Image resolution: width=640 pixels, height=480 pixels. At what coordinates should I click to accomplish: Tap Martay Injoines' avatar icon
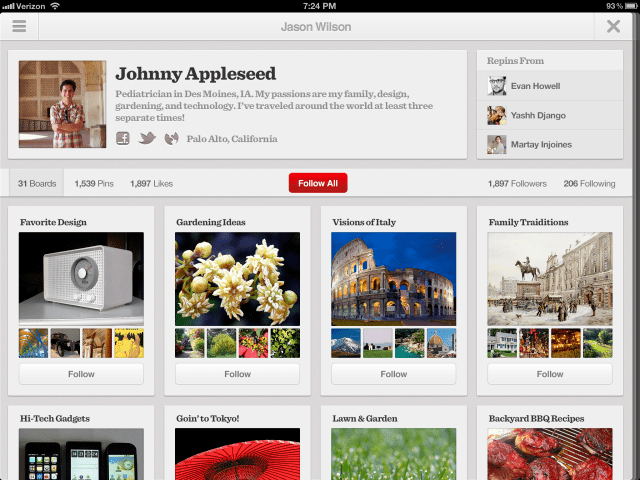[x=497, y=144]
